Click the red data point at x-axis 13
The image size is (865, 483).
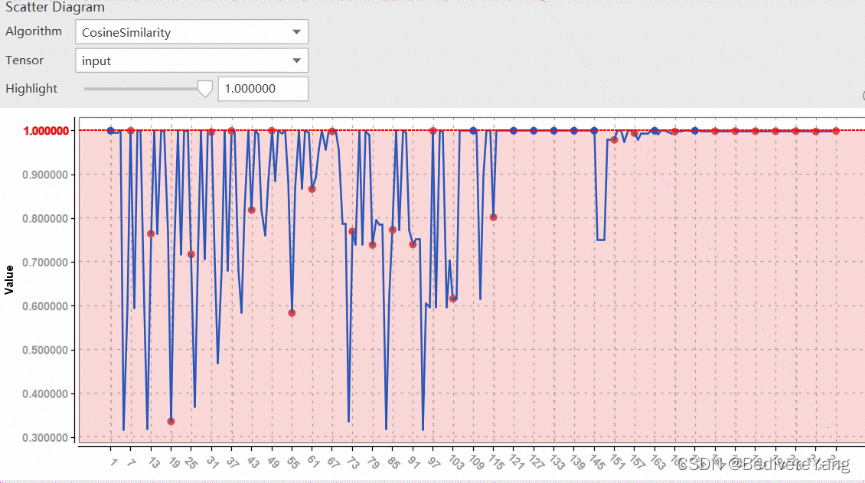click(151, 234)
